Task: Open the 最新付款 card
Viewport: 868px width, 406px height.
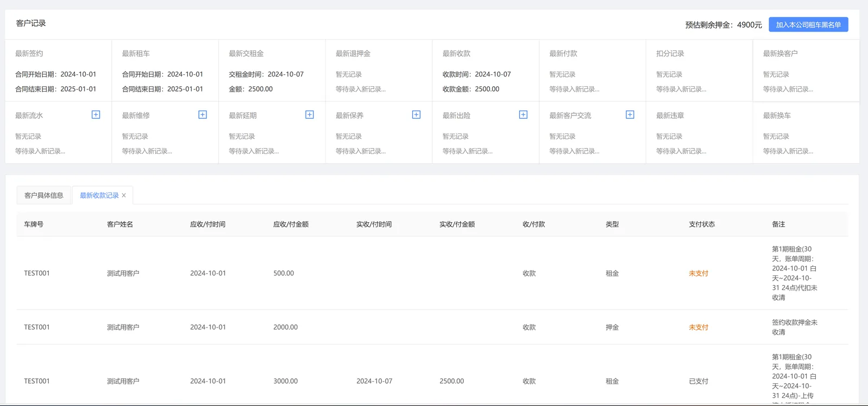Action: 592,70
